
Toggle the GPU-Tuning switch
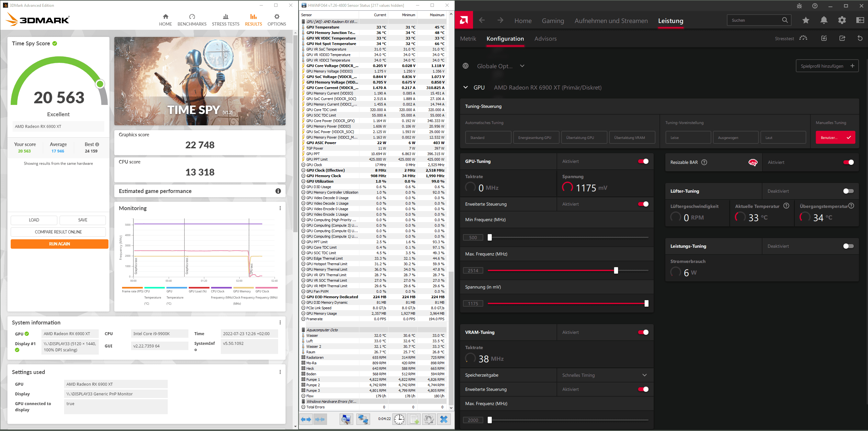(x=643, y=161)
